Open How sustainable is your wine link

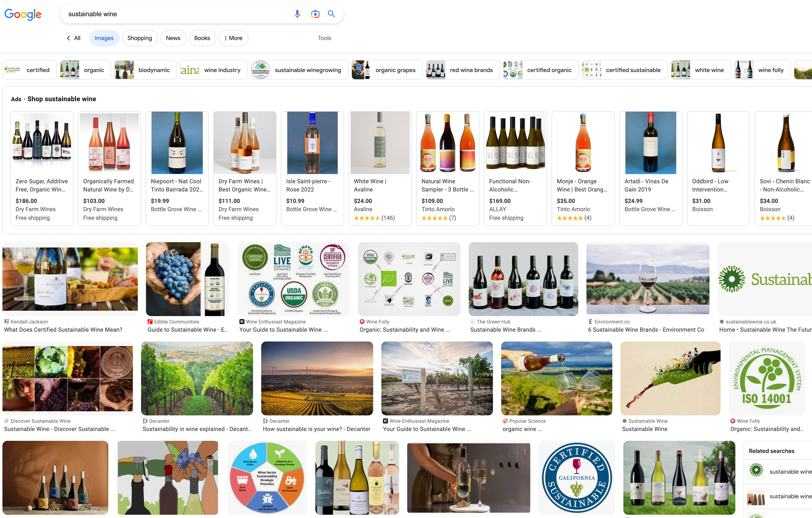316,429
